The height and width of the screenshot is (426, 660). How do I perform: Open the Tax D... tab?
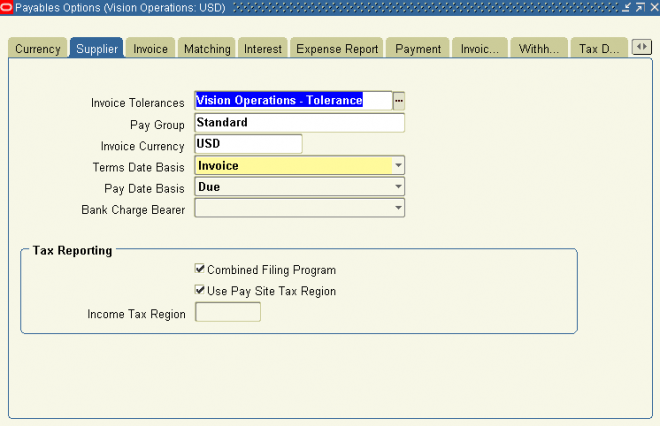tap(599, 49)
